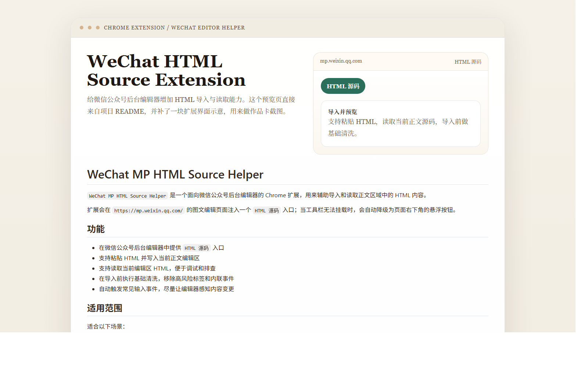Viewport: 588px width, 368px height.
Task: Click the 适用范围 section heading
Action: tap(104, 308)
